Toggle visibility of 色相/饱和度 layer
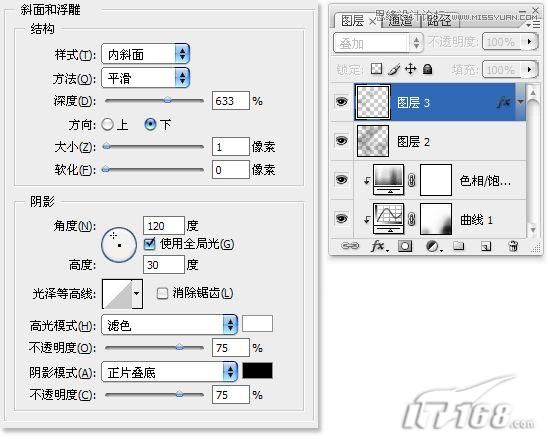 pyautogui.click(x=341, y=180)
